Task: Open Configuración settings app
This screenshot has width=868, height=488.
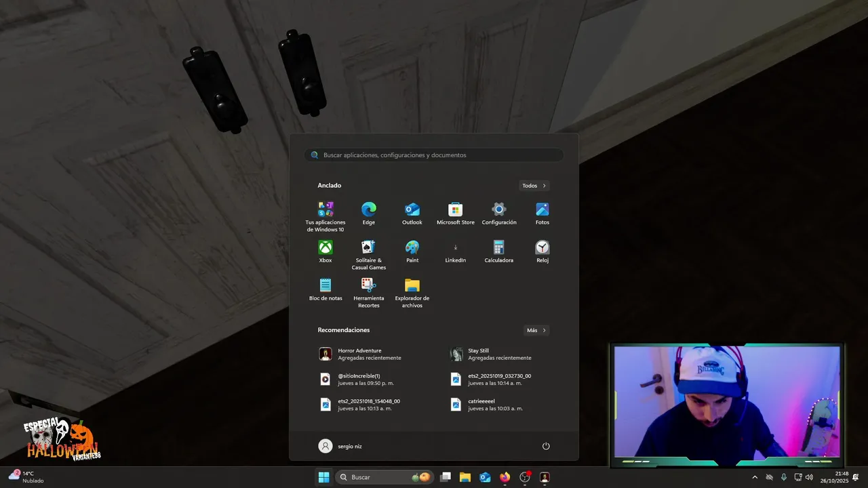Action: 499,214
